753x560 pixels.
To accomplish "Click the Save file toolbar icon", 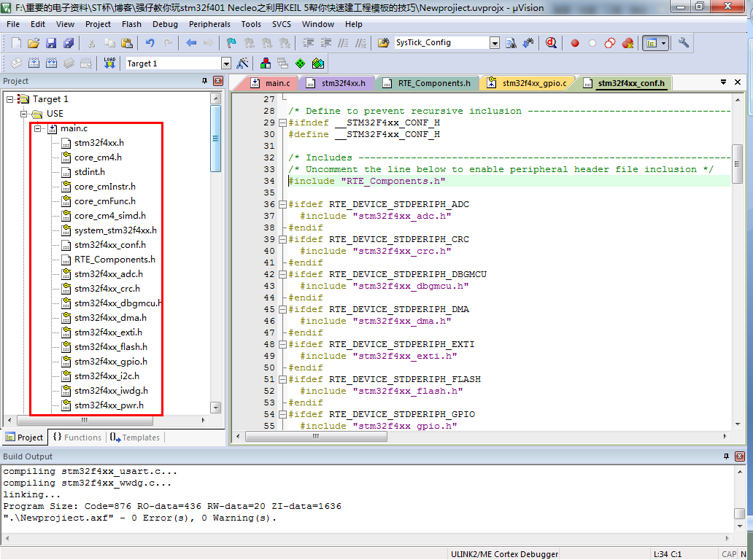I will 51,43.
